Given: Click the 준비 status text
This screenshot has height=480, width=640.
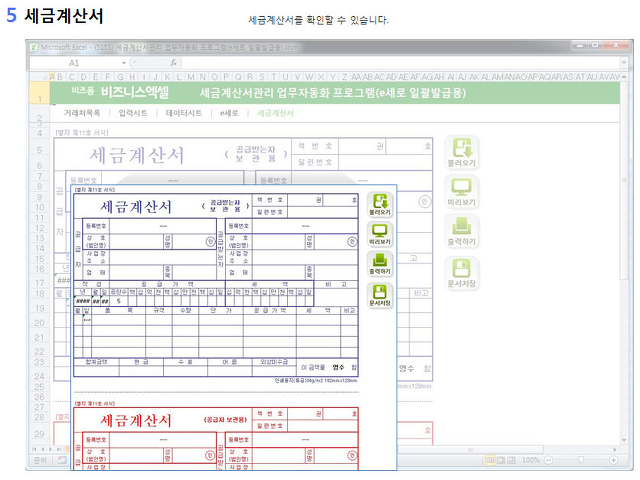Looking at the screenshot, I should pos(40,460).
